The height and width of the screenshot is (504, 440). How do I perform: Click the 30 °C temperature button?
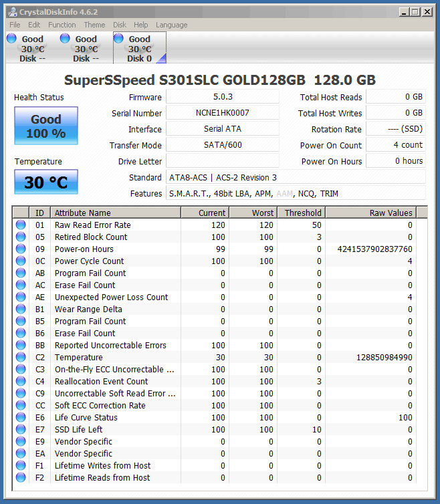point(46,182)
